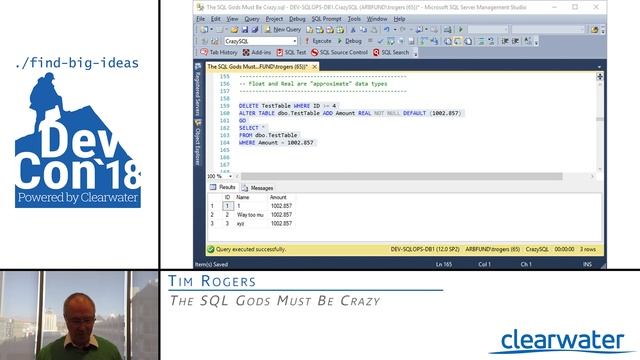
Task: Select the ID cell in result row 1
Action: (227, 206)
